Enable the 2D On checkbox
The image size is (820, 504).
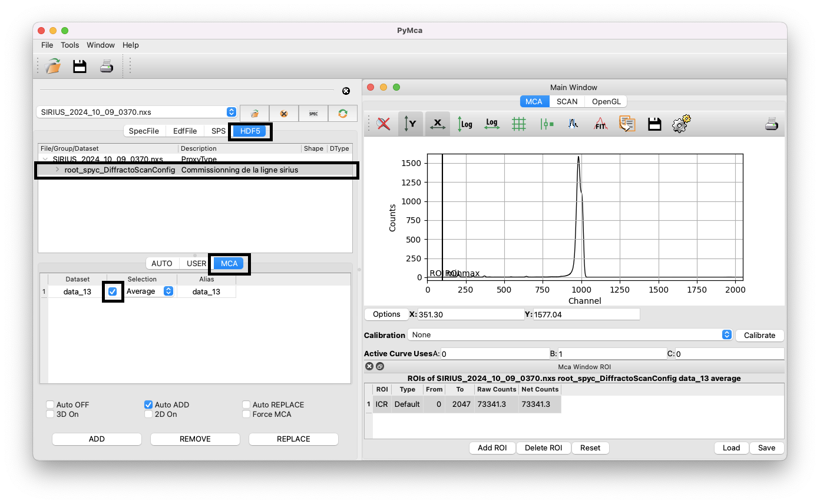[x=148, y=414]
